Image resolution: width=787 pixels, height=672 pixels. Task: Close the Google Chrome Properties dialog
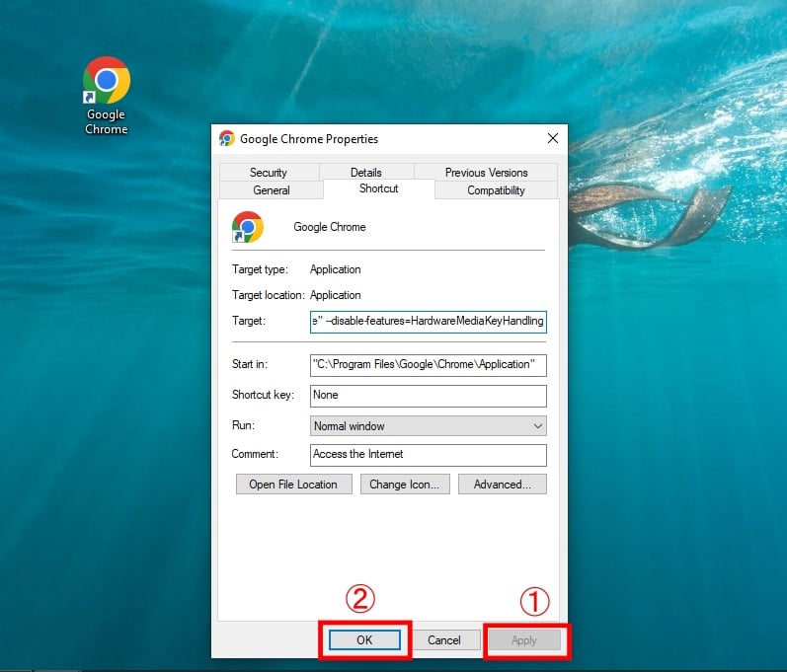point(553,138)
